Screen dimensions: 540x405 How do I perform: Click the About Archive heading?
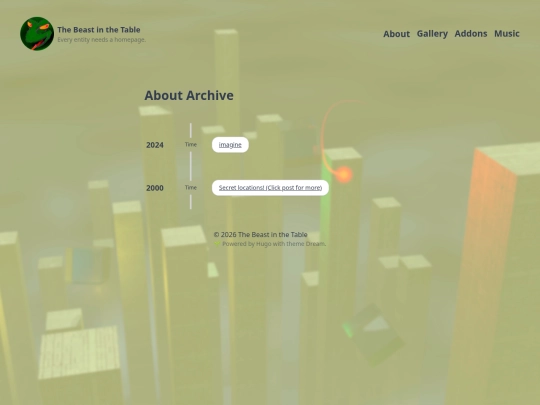pos(189,95)
